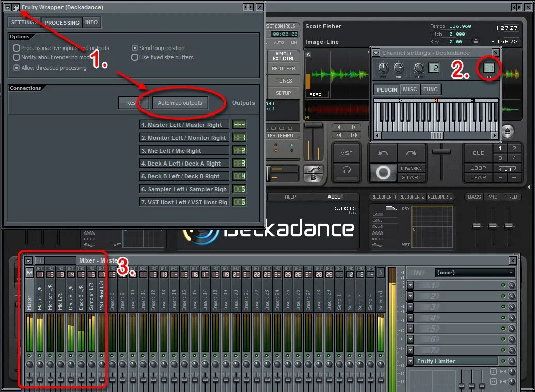Select the Deck B Left / Deck B Right output

pos(184,176)
